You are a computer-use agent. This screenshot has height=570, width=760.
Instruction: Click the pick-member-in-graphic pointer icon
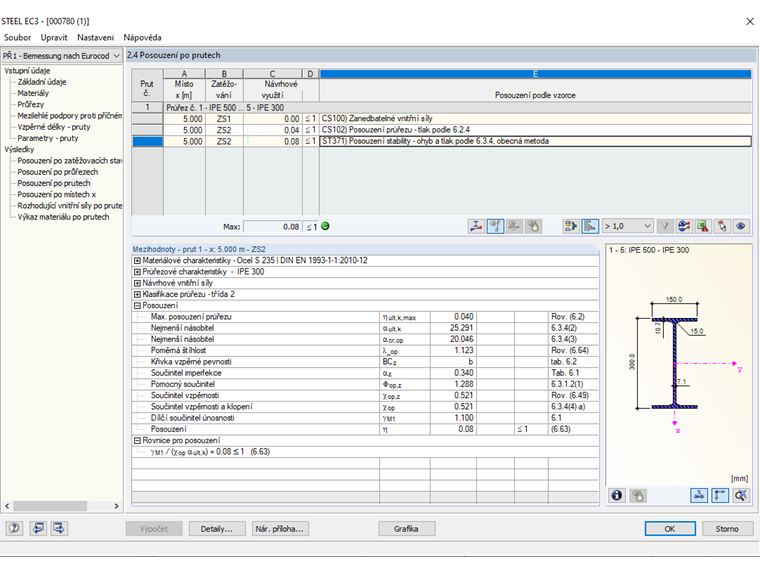click(x=722, y=226)
